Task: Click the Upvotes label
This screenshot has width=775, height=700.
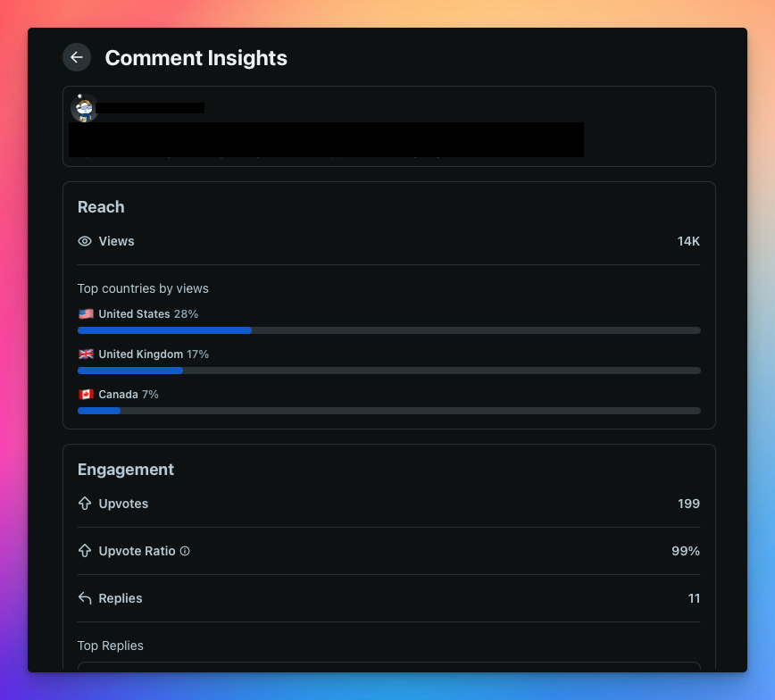Action: [123, 504]
